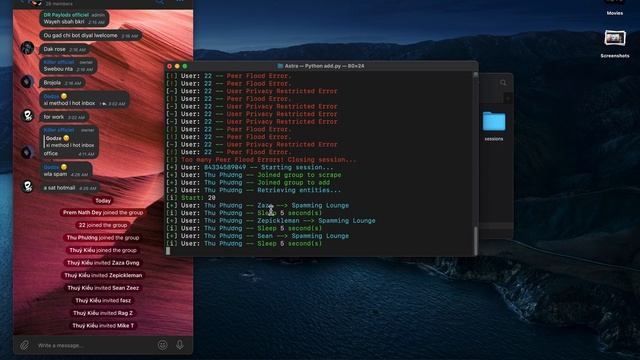Screen dimensions: 640x360
Task: Open the emoji picker in message bar
Action: [162, 345]
